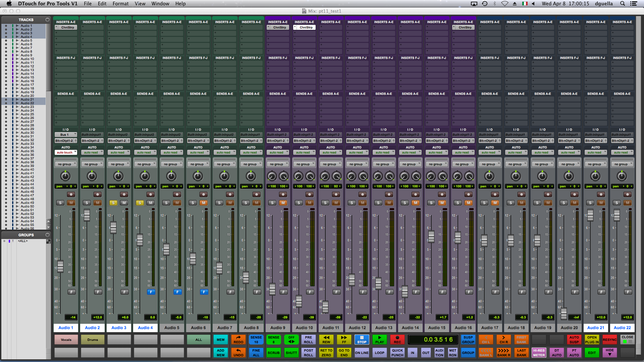Open the Bus 1 input selector
This screenshot has width=644, height=362.
click(x=66, y=135)
